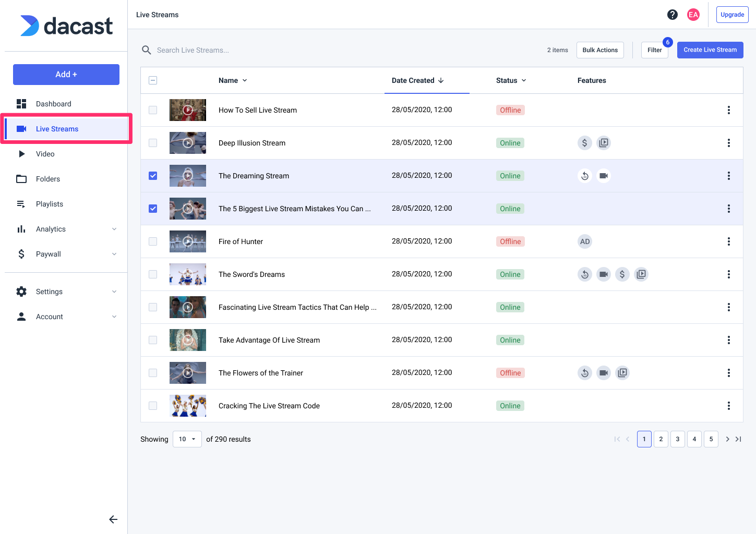Click the help question mark icon

point(673,15)
